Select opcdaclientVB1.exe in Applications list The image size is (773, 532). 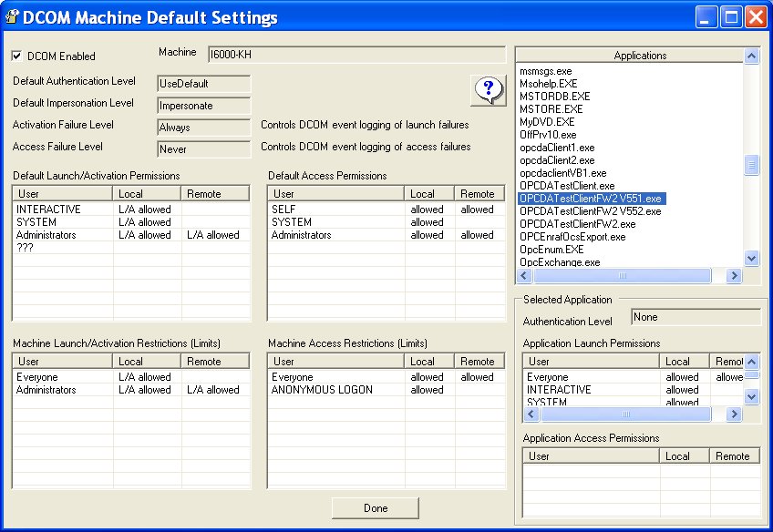click(x=563, y=173)
